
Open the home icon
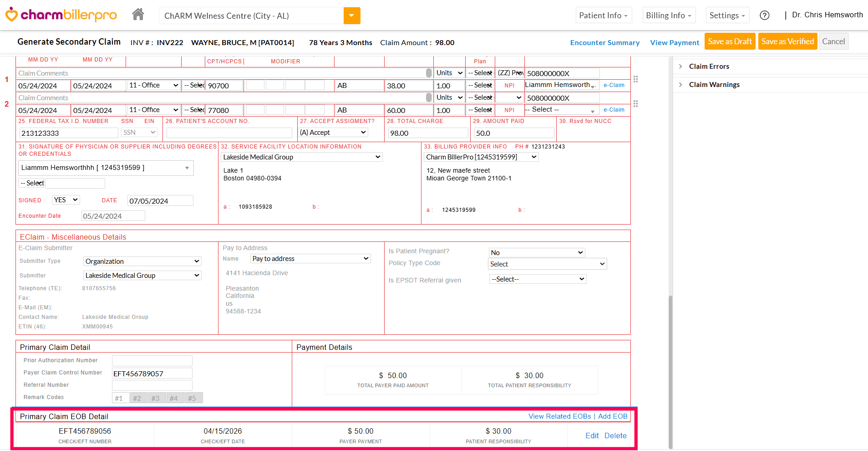coord(138,15)
